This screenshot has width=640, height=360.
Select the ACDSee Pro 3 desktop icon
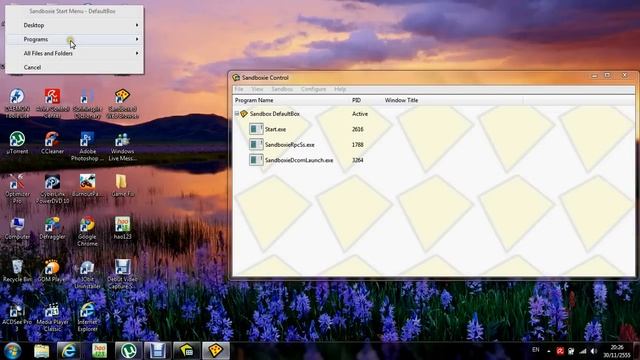tap(17, 317)
